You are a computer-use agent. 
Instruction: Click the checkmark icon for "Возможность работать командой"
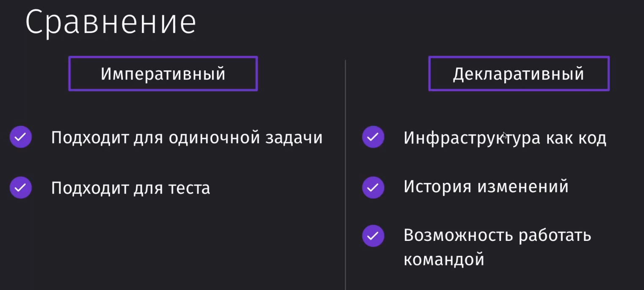[x=373, y=236]
